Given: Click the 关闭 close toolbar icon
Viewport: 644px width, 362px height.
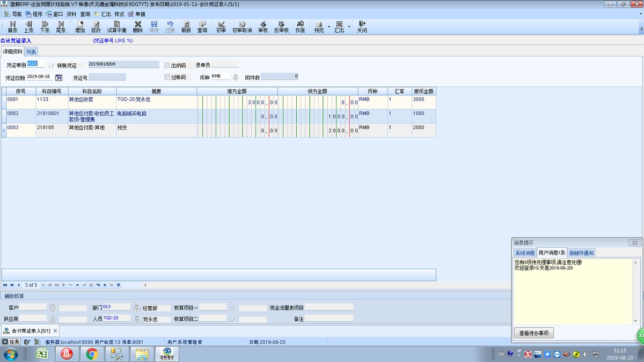Looking at the screenshot, I should pyautogui.click(x=362, y=27).
